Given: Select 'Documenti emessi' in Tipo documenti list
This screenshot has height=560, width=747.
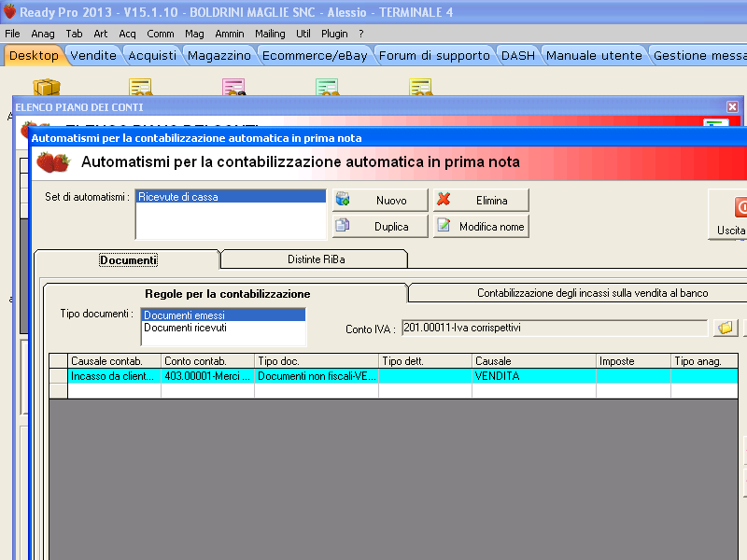Looking at the screenshot, I should click(x=223, y=315).
